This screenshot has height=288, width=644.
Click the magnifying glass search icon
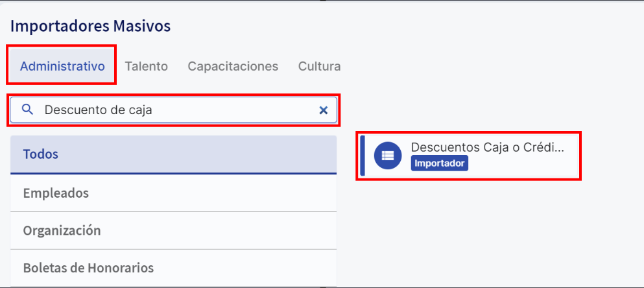click(27, 110)
